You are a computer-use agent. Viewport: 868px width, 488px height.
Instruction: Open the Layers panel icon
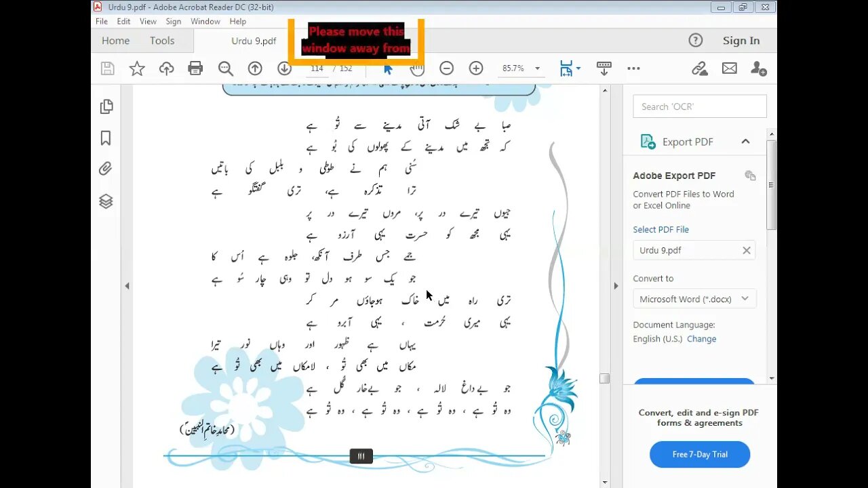[106, 201]
